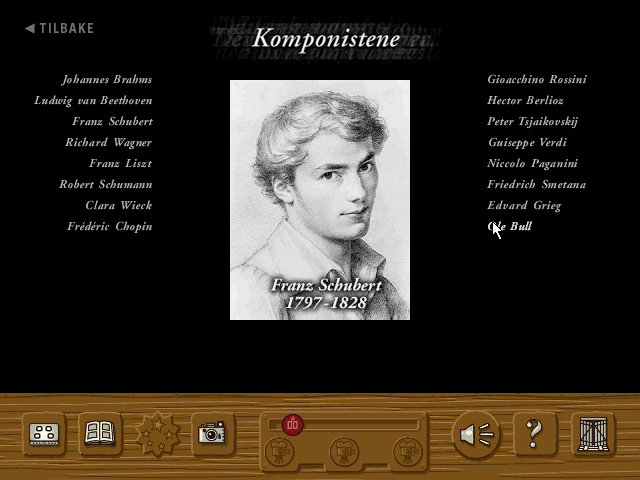The height and width of the screenshot is (480, 640).
Task: Select Johannes Brahms from composer list
Action: (107, 80)
